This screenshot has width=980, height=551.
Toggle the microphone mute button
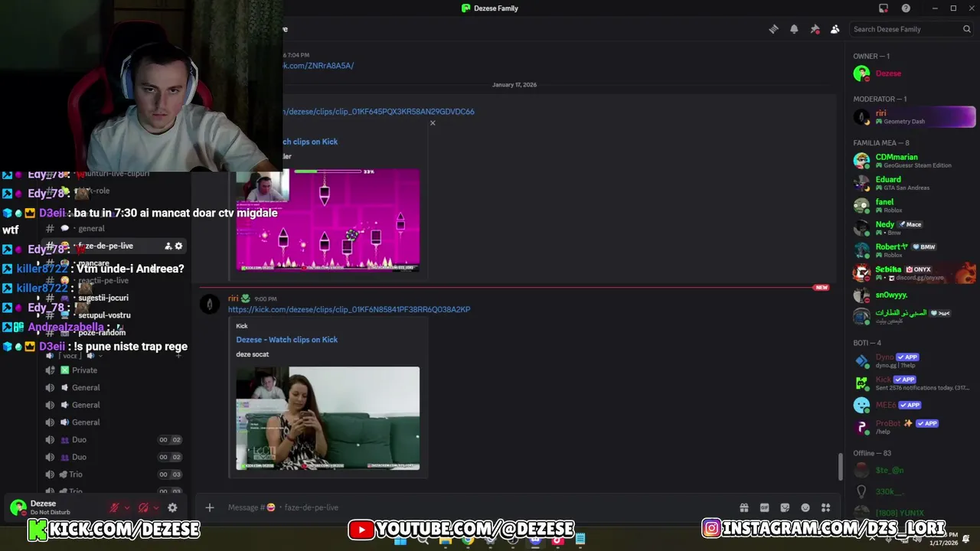[x=114, y=507]
